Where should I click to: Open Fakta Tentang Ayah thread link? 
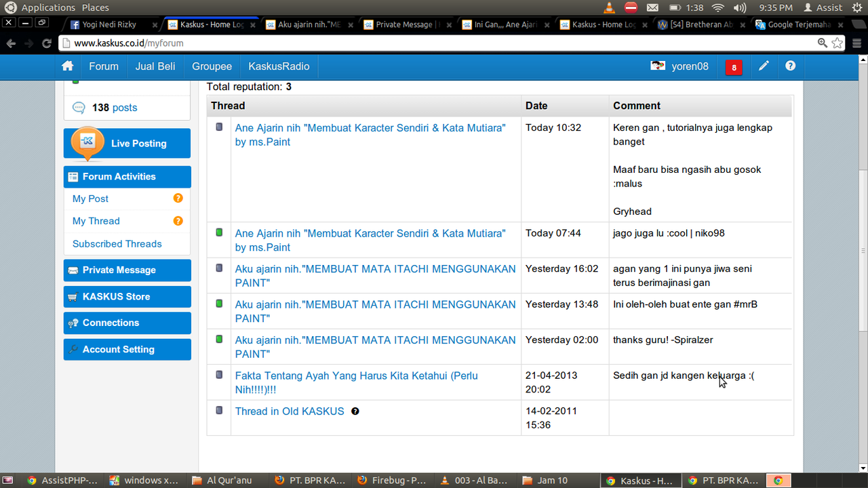(356, 382)
